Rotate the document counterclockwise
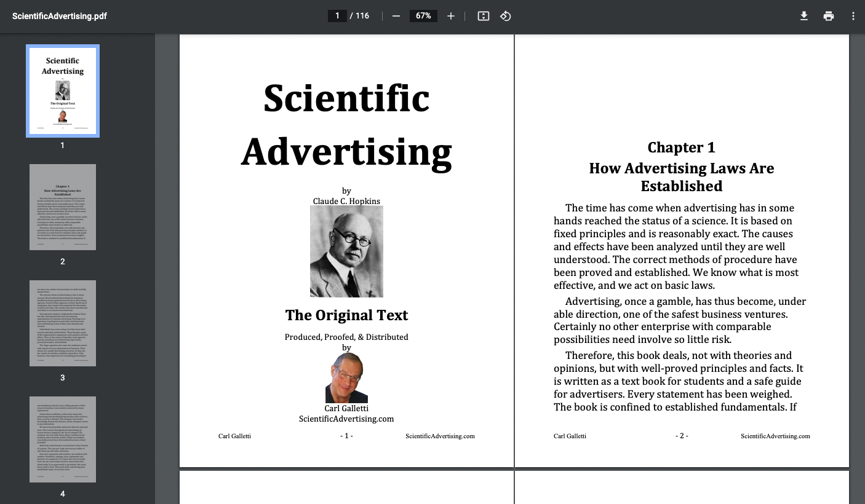865x504 pixels. point(506,16)
